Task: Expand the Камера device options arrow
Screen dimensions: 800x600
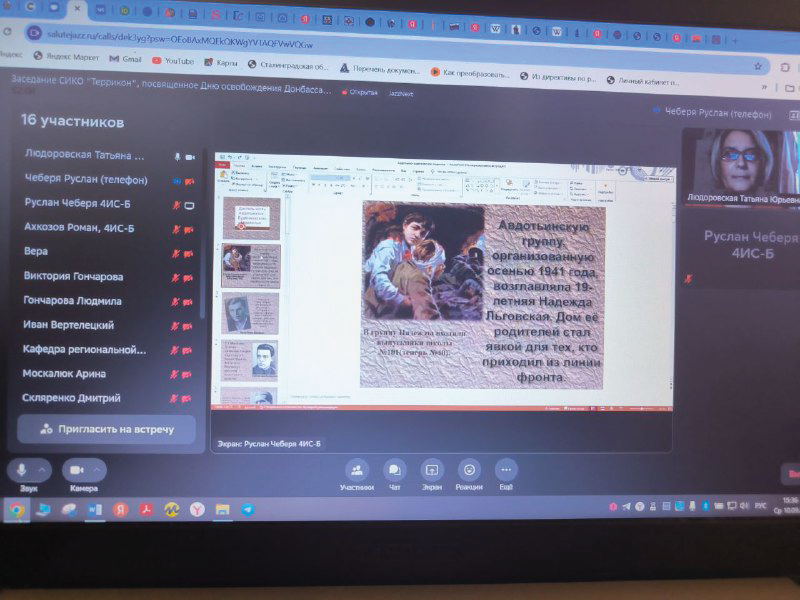Action: pyautogui.click(x=97, y=469)
